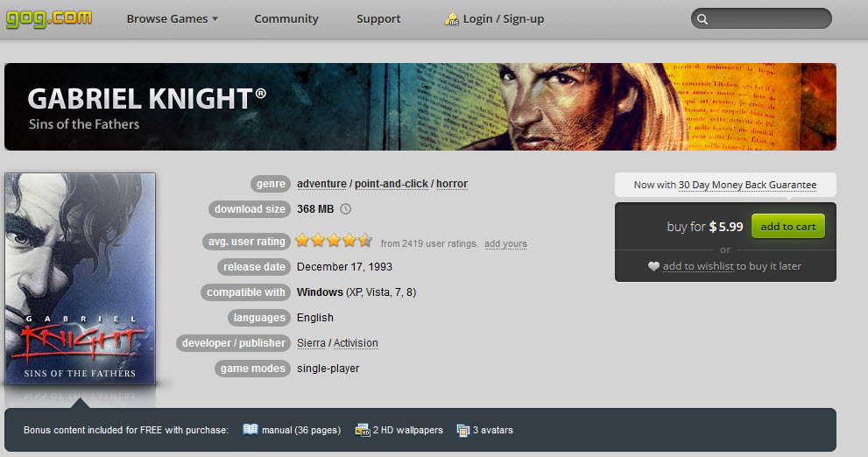Click the HD wallpapers icon
This screenshot has height=457, width=868.
363,430
